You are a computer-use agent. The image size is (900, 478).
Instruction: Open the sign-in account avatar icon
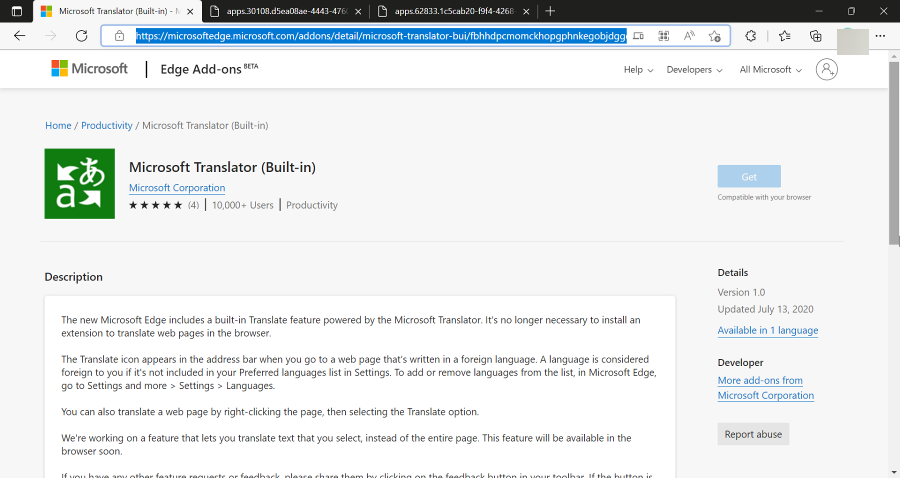827,69
